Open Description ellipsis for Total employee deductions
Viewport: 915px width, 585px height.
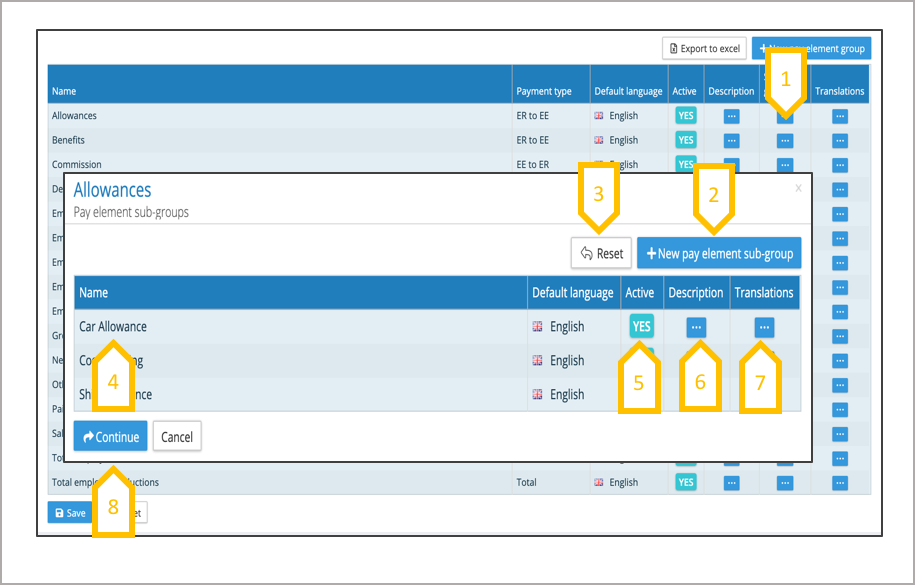(731, 483)
